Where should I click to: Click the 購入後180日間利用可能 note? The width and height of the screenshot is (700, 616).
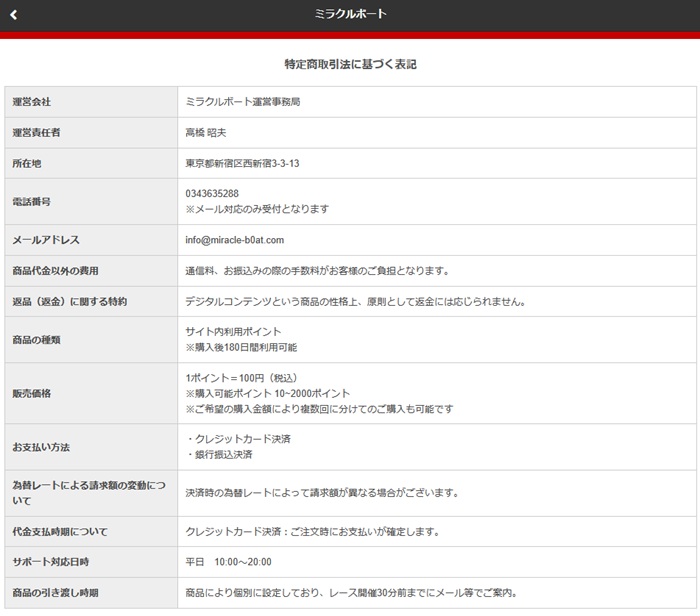(241, 347)
